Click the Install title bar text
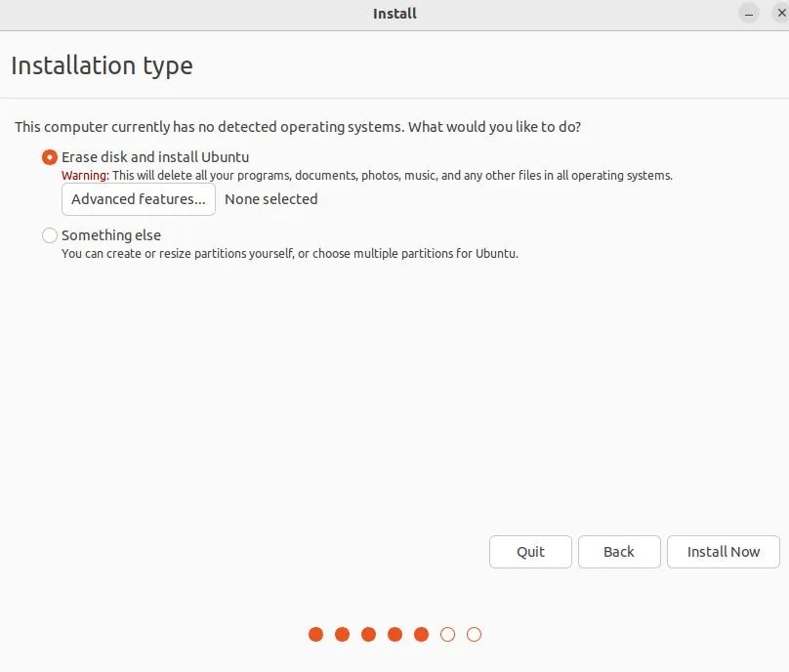This screenshot has width=789, height=672. 394,14
